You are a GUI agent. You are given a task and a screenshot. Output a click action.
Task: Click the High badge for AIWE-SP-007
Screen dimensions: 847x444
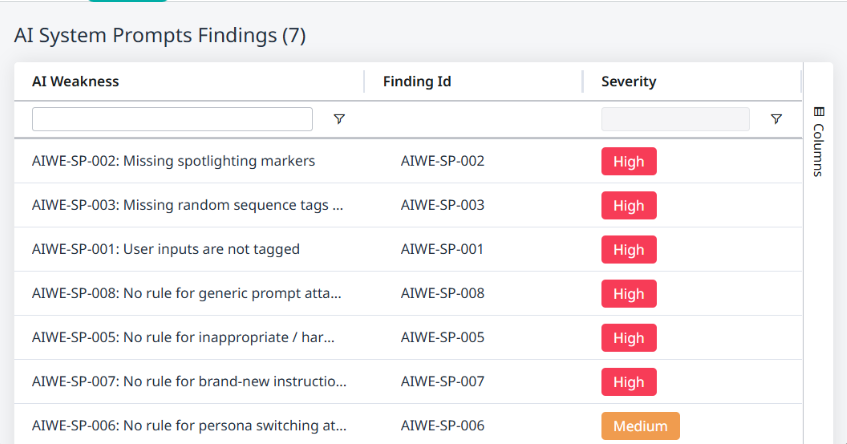tap(629, 382)
